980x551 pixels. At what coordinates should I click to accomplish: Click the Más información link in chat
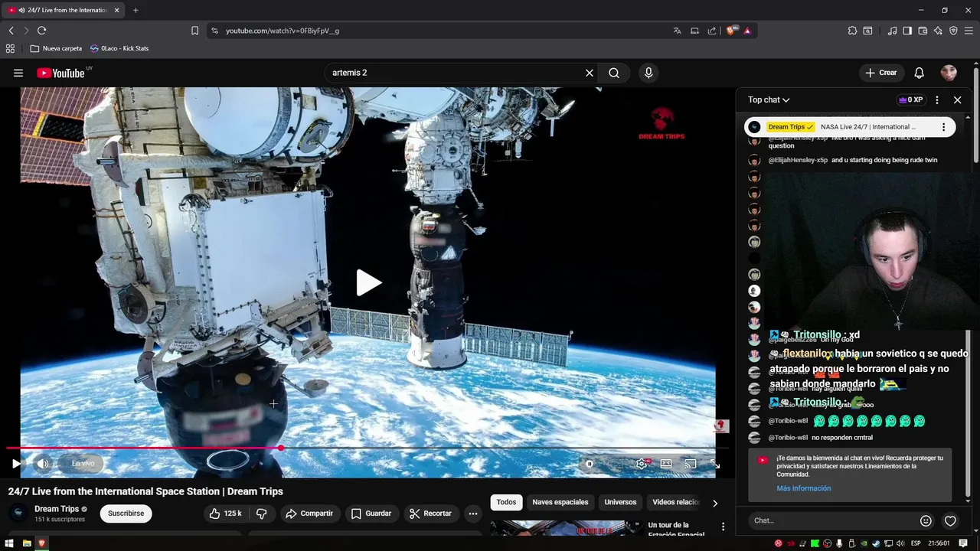[x=803, y=488]
